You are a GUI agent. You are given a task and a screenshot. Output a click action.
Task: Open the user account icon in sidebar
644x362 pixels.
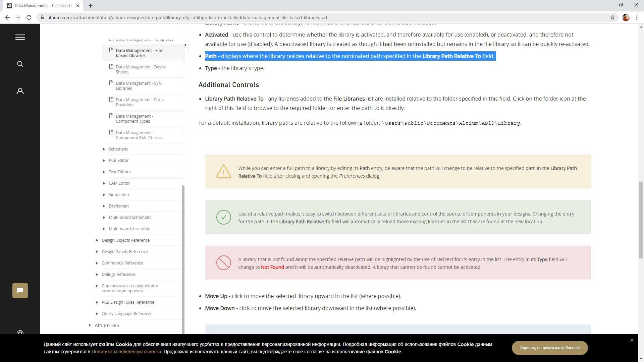pyautogui.click(x=20, y=91)
